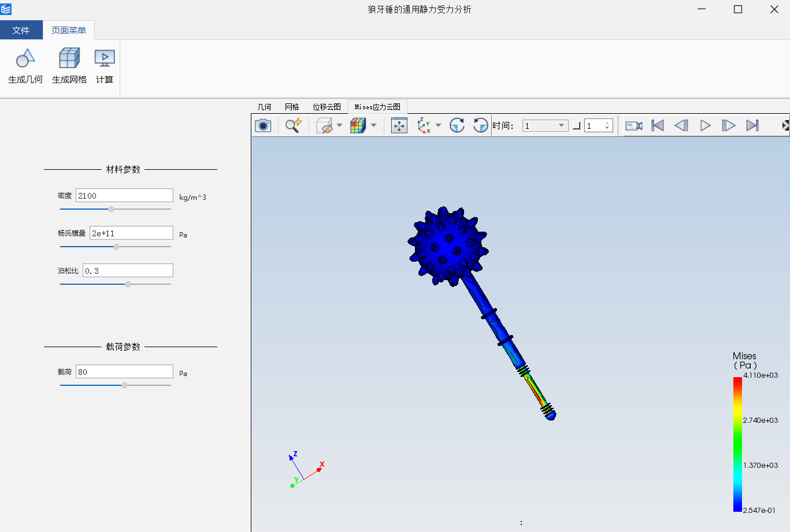Click the 生成几何 geometry icon
The width and height of the screenshot is (790, 532).
25,58
